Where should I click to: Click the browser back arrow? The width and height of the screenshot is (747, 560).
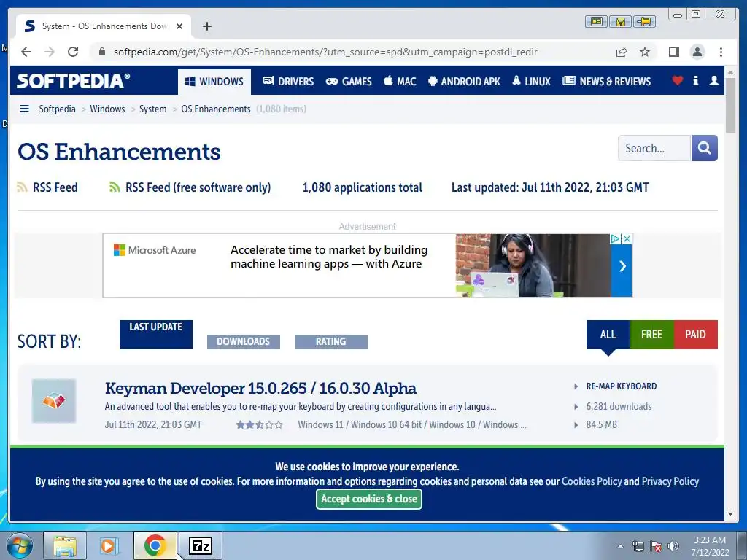(26, 52)
